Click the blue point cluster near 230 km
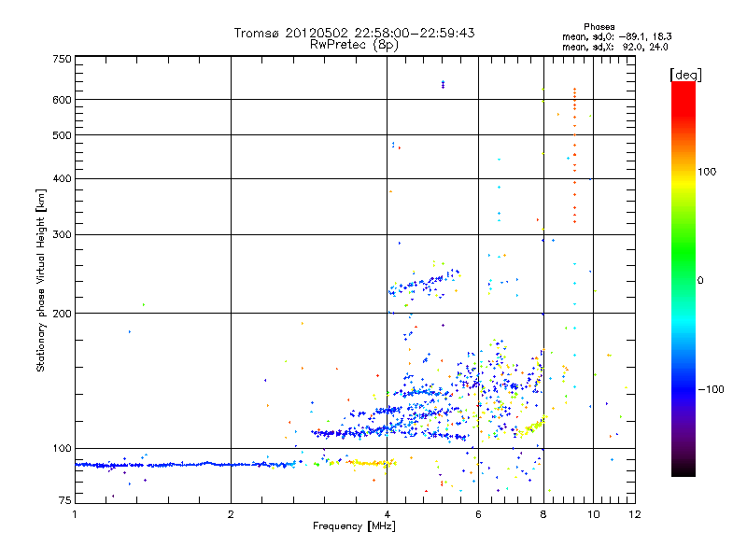The image size is (747, 560). pyautogui.click(x=424, y=284)
